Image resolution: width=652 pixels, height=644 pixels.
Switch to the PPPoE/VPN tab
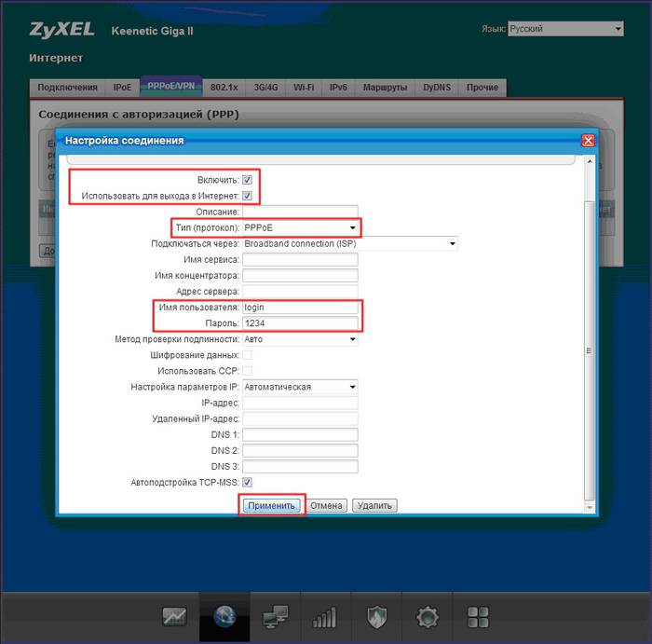(x=171, y=87)
